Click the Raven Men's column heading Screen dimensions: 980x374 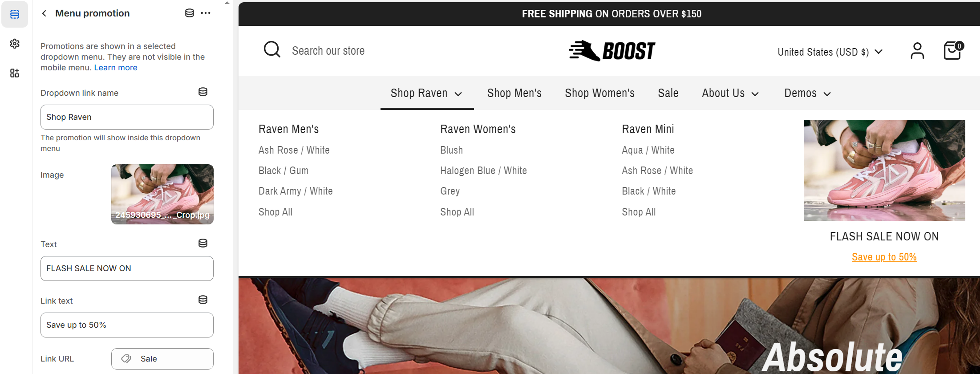[289, 129]
